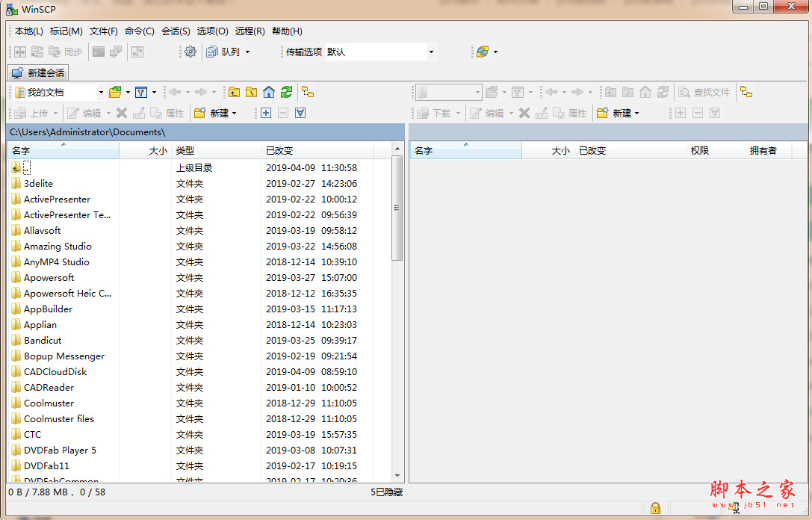Go to parent directory in local panel toolbar
Screen dimensions: 812x520
tap(234, 92)
